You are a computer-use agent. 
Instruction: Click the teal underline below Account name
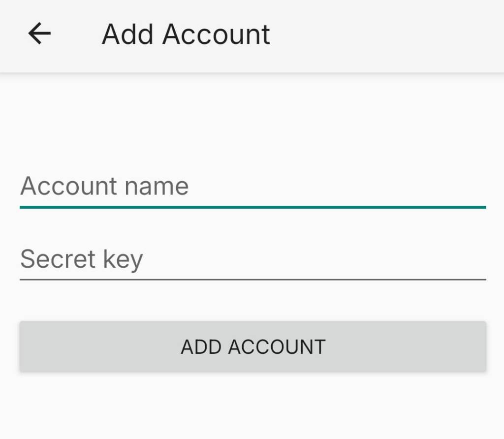252,209
